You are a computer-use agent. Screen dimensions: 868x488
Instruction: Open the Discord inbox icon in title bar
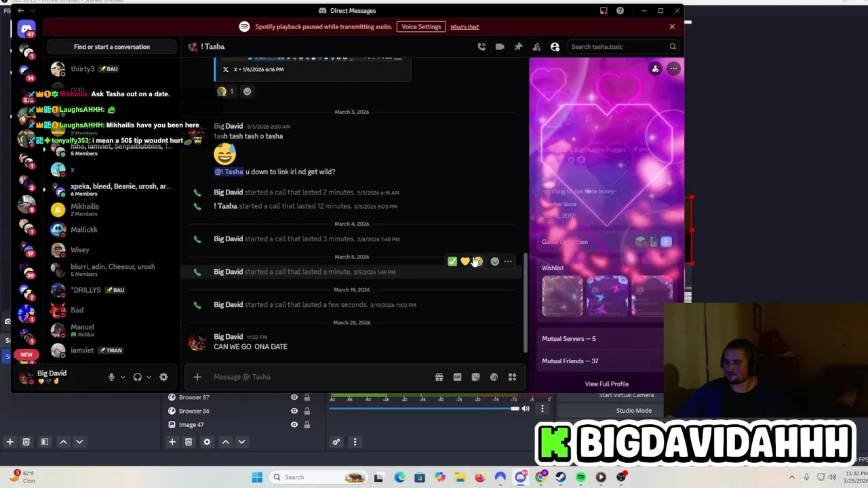point(604,11)
